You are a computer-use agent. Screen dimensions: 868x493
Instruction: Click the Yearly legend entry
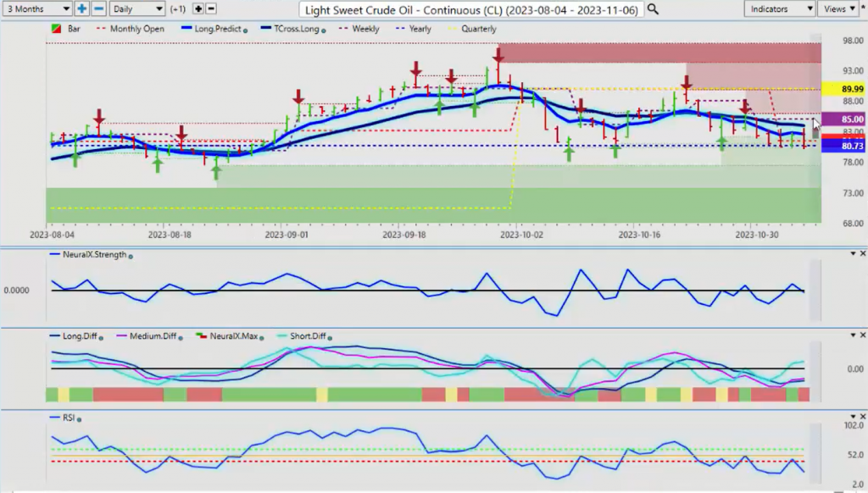point(414,29)
